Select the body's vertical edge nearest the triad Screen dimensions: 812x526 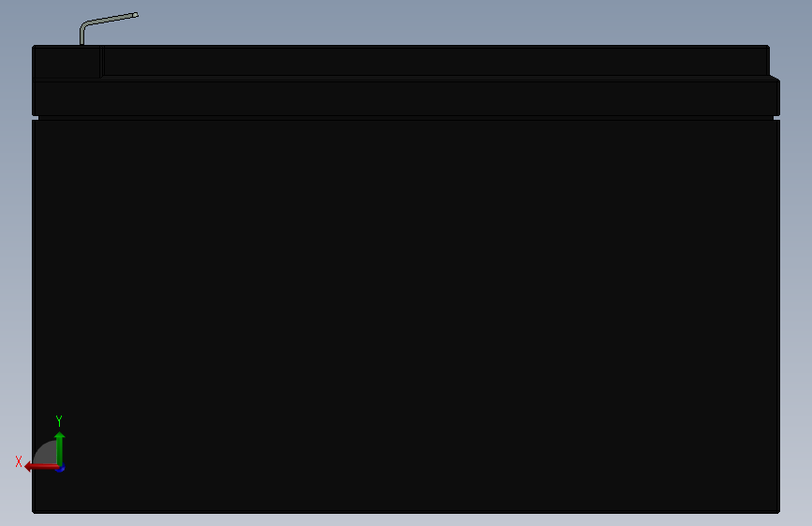(x=33, y=315)
